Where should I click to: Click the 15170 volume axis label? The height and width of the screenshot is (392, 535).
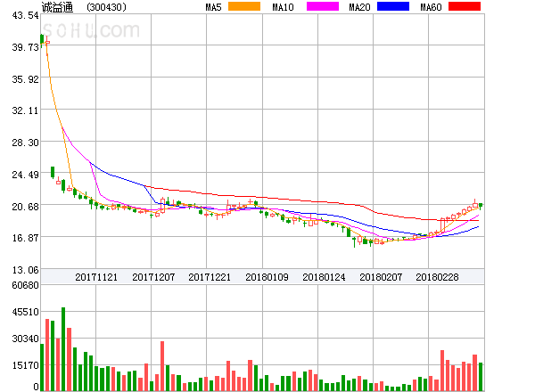point(25,365)
